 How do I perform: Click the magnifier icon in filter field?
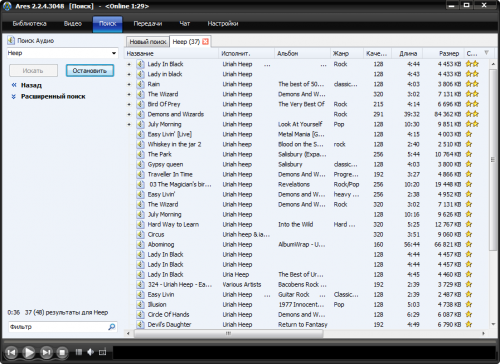112,327
